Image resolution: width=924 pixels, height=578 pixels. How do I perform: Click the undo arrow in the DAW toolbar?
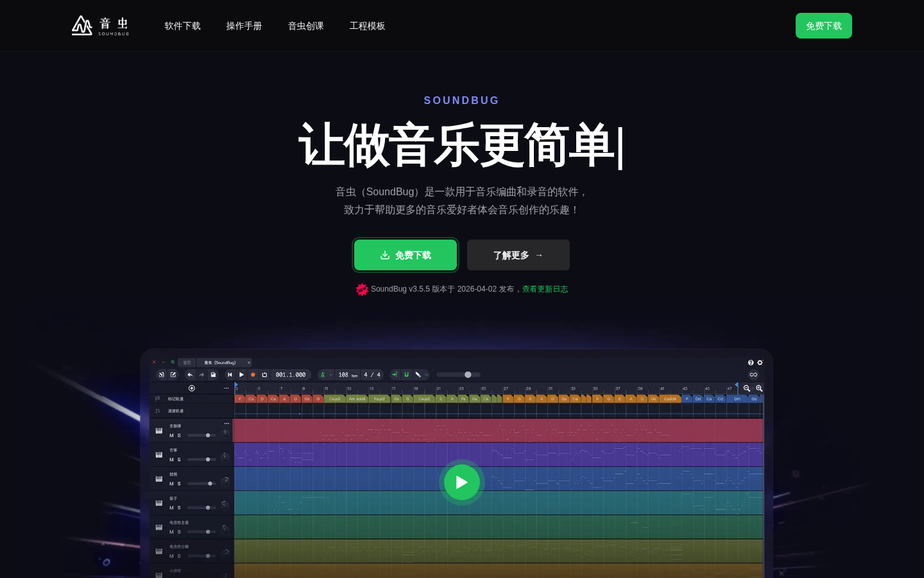tap(190, 374)
